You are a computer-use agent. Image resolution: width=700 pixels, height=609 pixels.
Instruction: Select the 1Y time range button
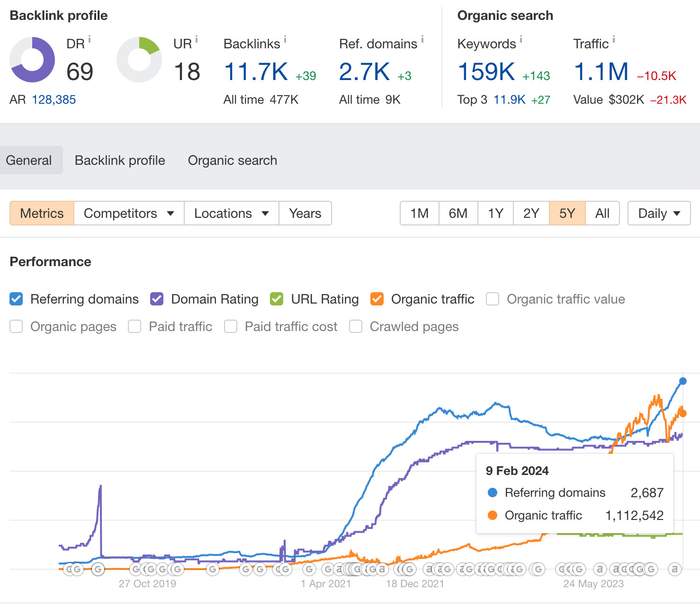(495, 214)
